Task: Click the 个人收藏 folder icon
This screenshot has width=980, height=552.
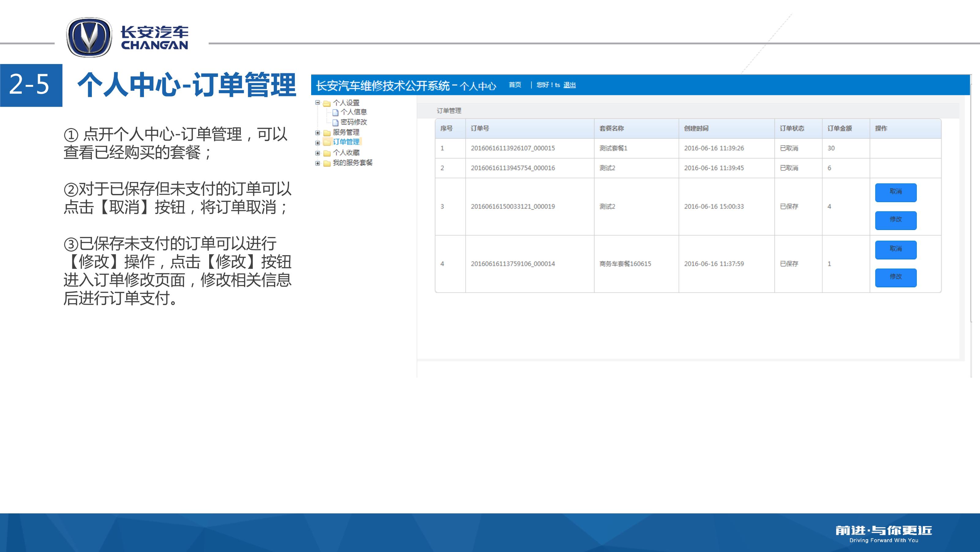Action: (326, 153)
